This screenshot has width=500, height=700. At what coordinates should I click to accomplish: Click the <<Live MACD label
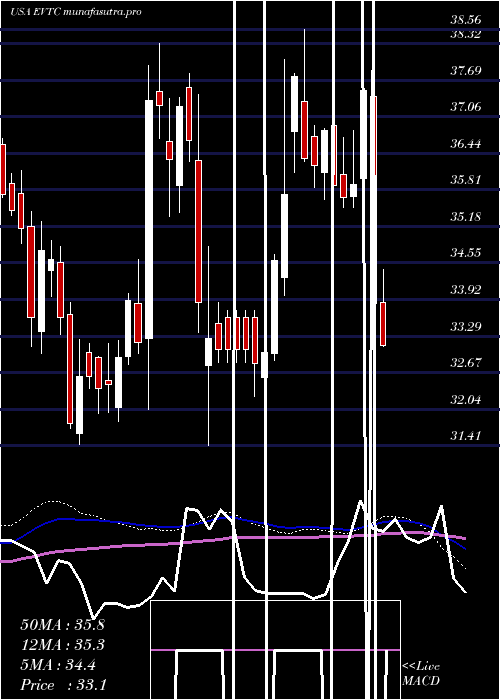(421, 674)
